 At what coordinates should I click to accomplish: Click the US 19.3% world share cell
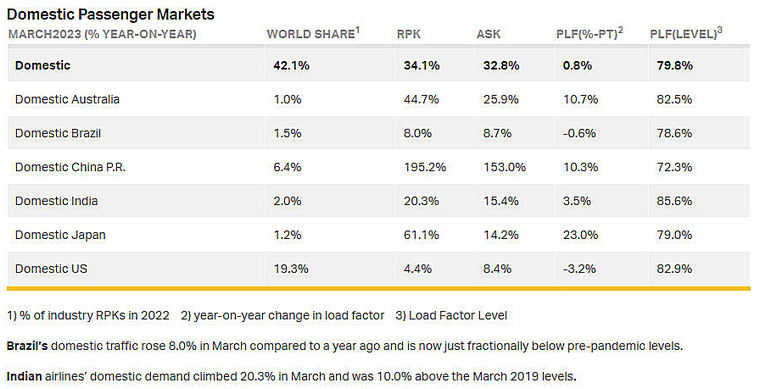[x=291, y=269]
